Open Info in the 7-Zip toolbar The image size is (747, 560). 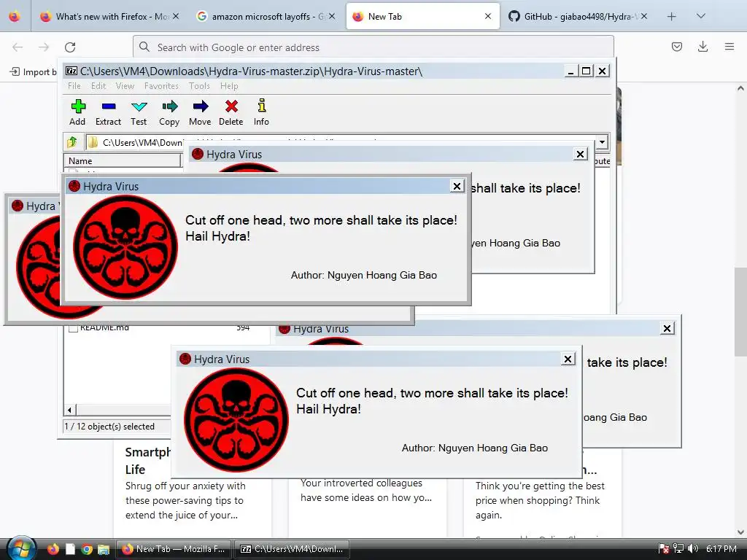[261, 112]
